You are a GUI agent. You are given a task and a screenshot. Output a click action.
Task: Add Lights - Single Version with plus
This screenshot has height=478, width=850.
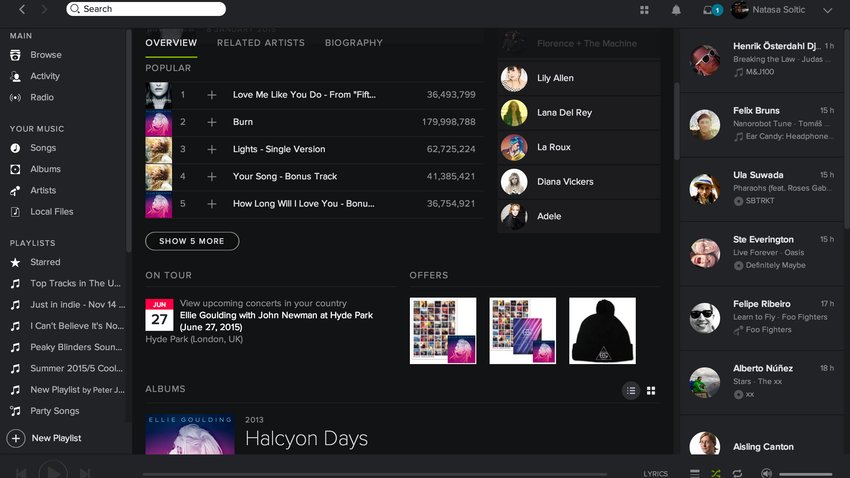[x=212, y=149]
